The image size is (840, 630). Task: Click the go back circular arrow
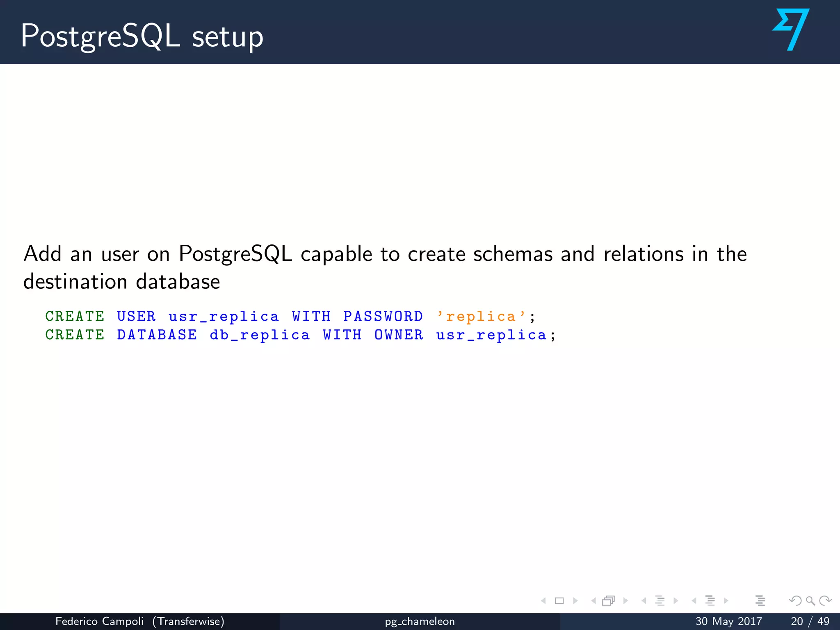pyautogui.click(x=795, y=600)
